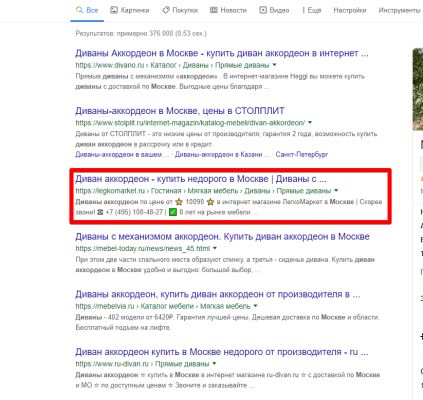The image size is (423, 400).
Task: Open the Диваны Аккордеон в Москве divano.ru result
Action: 222,53
